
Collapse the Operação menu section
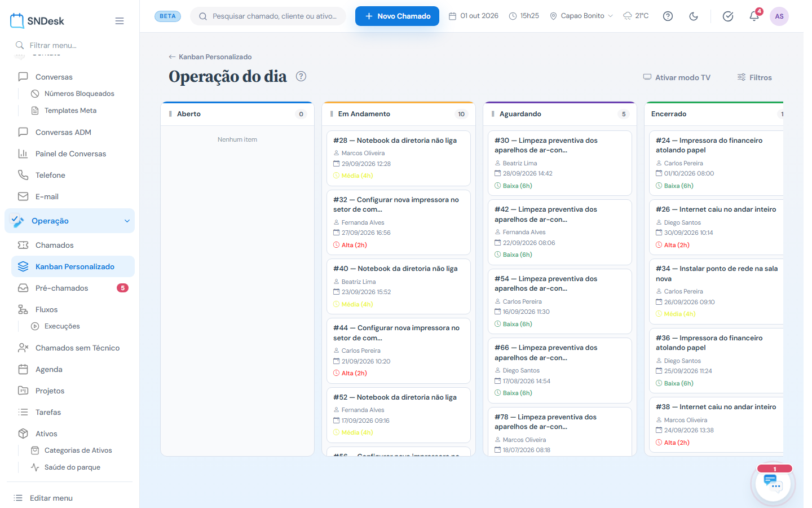[70, 221]
